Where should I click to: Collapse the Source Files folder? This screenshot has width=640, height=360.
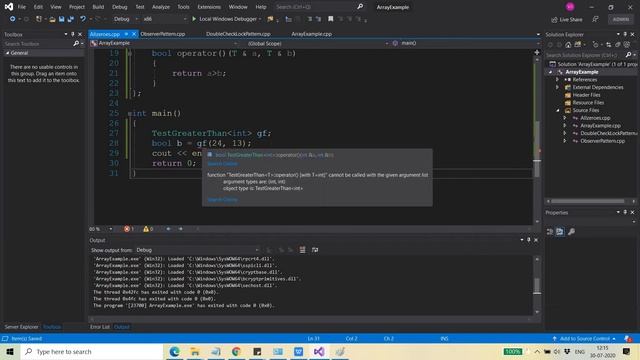[x=558, y=110]
